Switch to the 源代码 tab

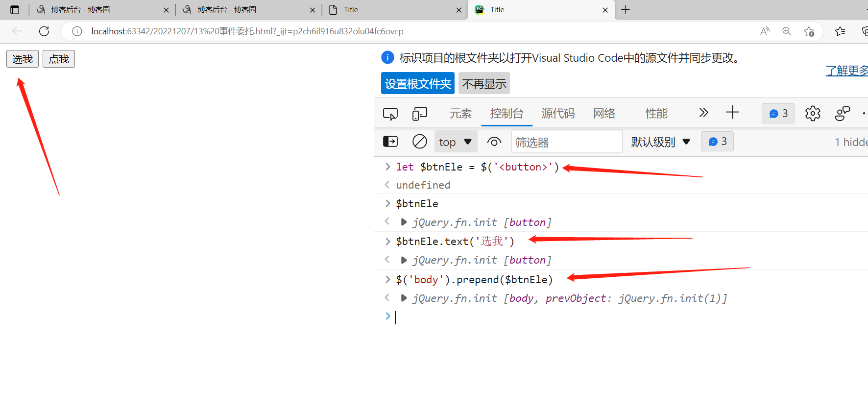pyautogui.click(x=558, y=114)
